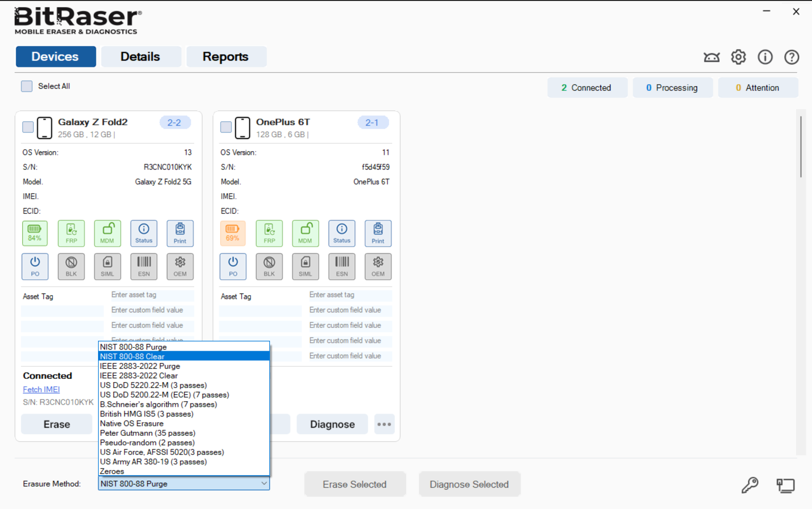Click the MDM icon on Galaxy Z Fold2
The height and width of the screenshot is (509, 812).
click(x=107, y=233)
